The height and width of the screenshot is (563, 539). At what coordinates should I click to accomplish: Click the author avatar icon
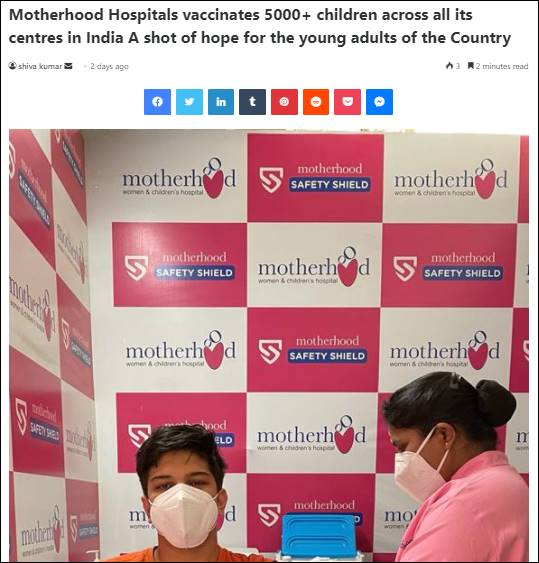pos(13,66)
